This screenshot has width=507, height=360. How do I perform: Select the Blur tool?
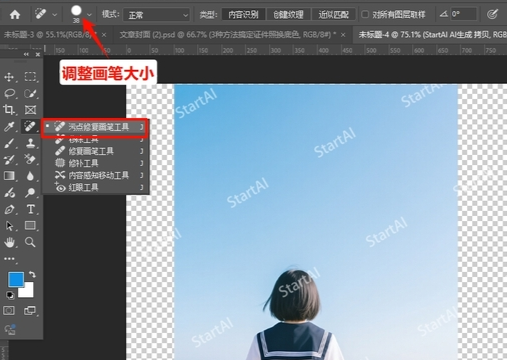click(30, 176)
